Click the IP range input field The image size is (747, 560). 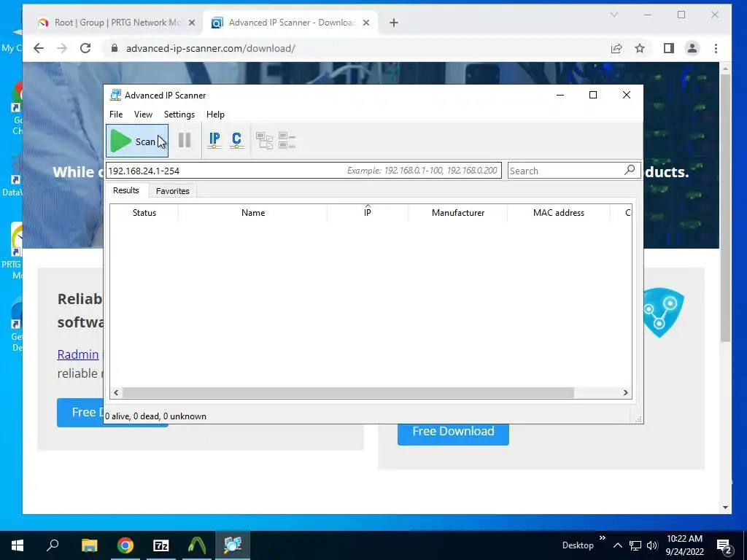coord(304,171)
